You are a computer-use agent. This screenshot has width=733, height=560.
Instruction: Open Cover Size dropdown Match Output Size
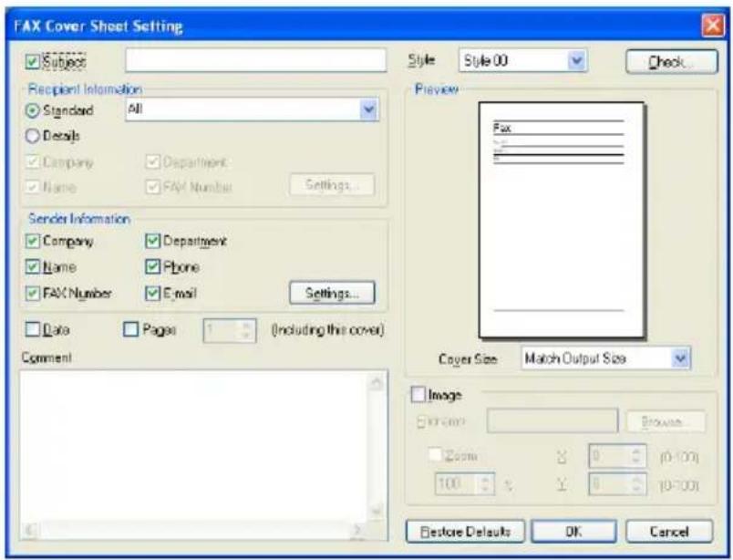pyautogui.click(x=605, y=358)
